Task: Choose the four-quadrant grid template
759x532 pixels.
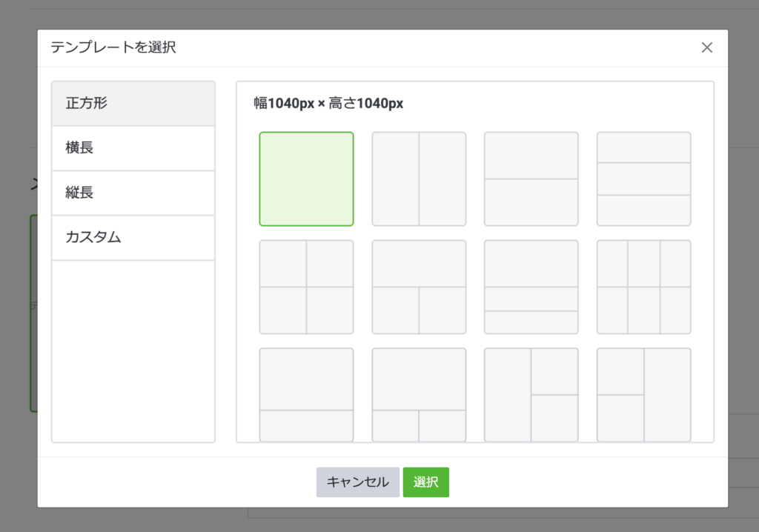Action: [x=306, y=287]
